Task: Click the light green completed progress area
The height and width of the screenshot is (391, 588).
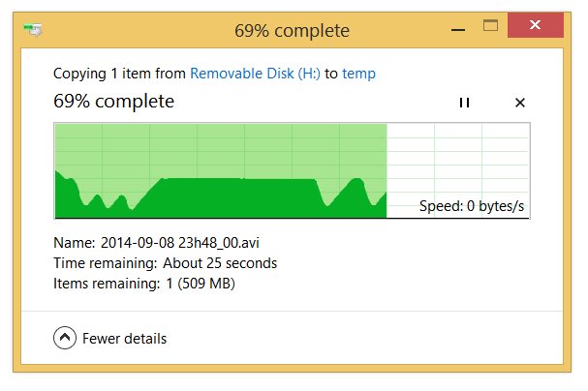Action: [x=221, y=150]
